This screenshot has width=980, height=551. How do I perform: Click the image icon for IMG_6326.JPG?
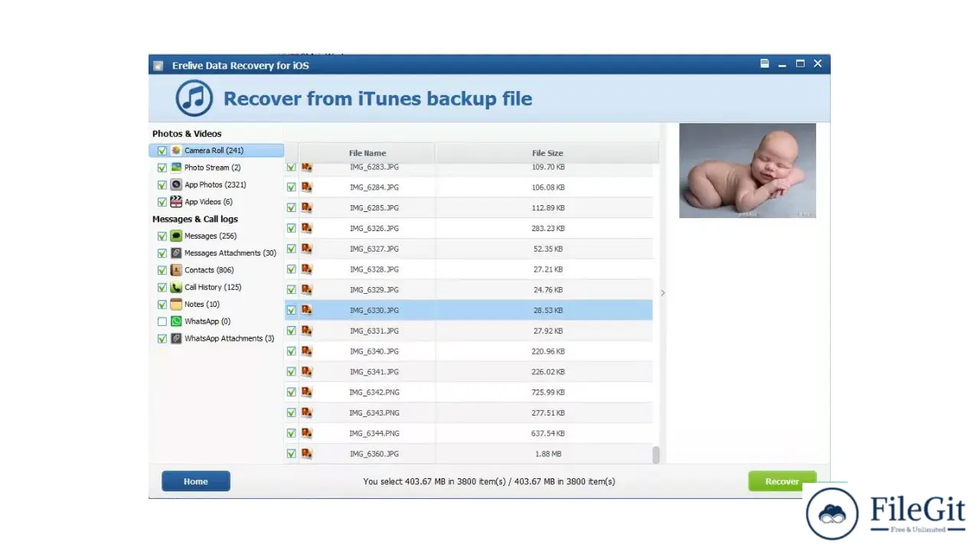pyautogui.click(x=306, y=228)
